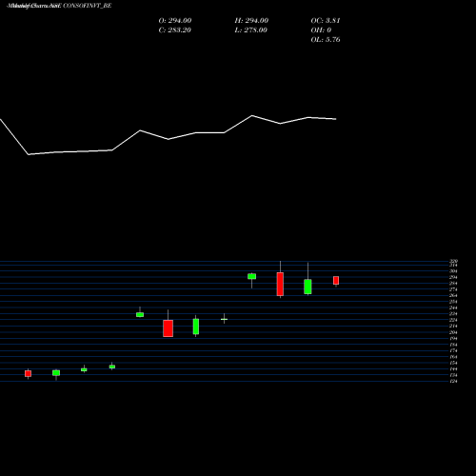
Task: Click the 274 price axis label
Action: (453, 289)
